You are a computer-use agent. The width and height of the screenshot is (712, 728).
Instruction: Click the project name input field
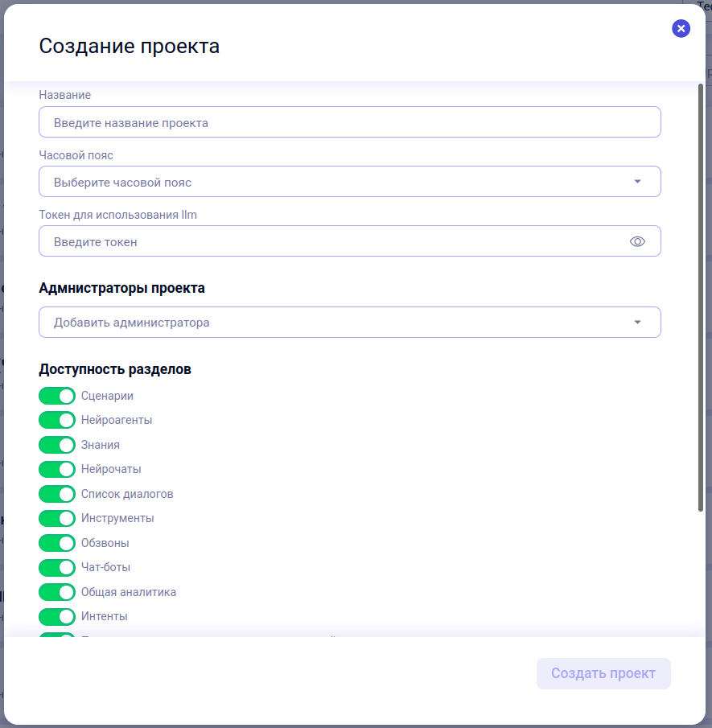point(350,122)
